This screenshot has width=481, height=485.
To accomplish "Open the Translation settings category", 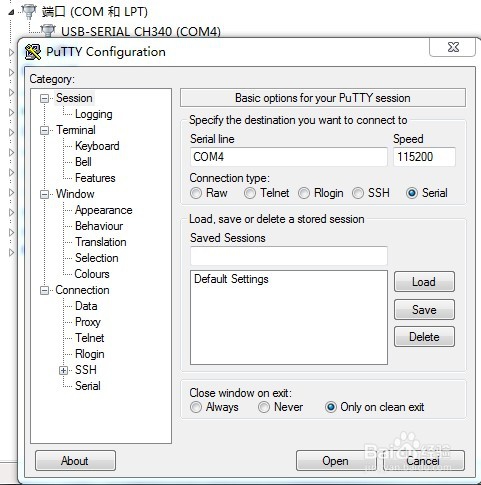I will 101,242.
